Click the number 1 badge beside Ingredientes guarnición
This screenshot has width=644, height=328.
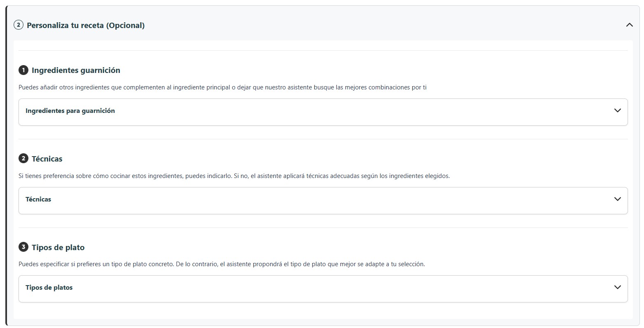23,70
